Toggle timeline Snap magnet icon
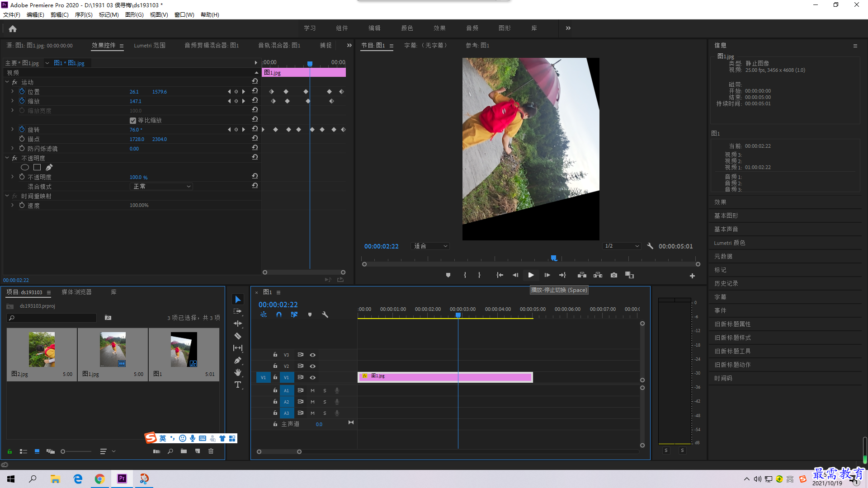The height and width of the screenshot is (488, 868). tap(279, 314)
